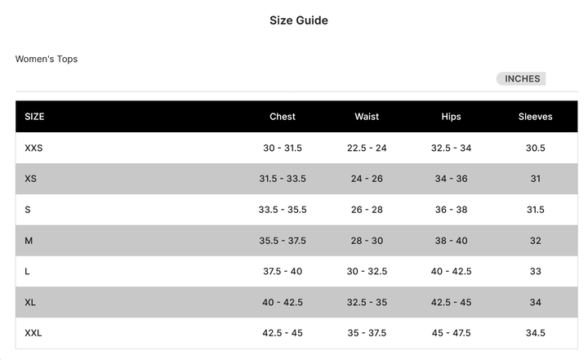The width and height of the screenshot is (588, 364).
Task: Select the M size row label
Action: click(x=29, y=241)
